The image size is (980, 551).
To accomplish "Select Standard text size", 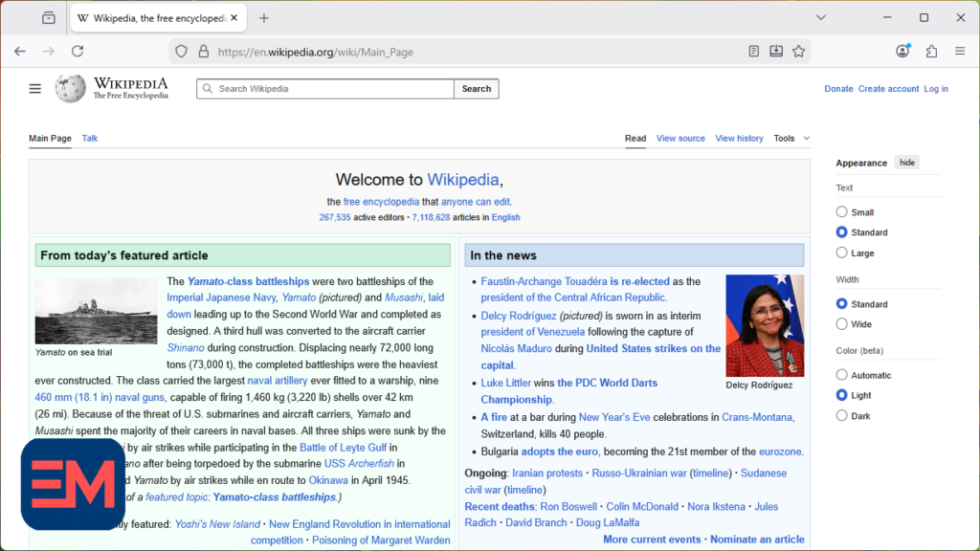I will coord(842,232).
